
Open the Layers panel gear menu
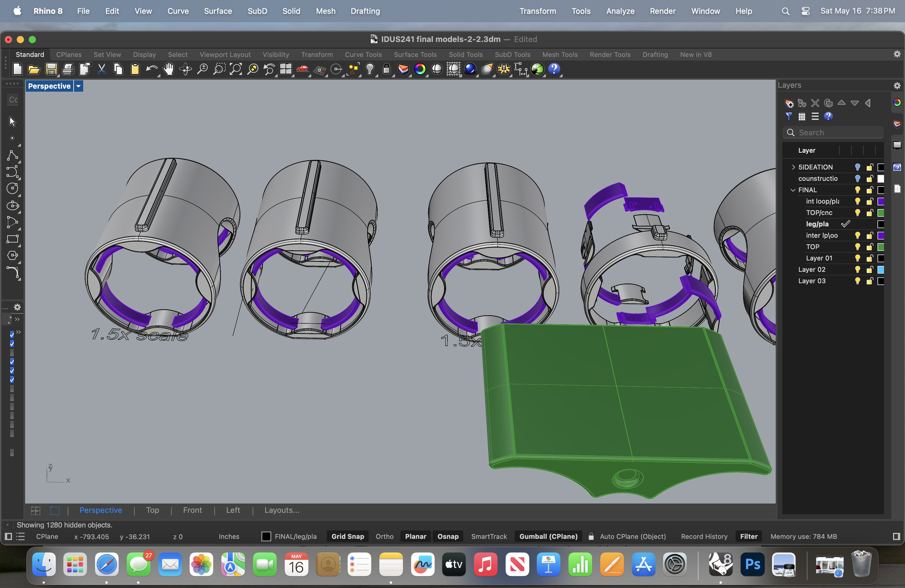pyautogui.click(x=897, y=85)
